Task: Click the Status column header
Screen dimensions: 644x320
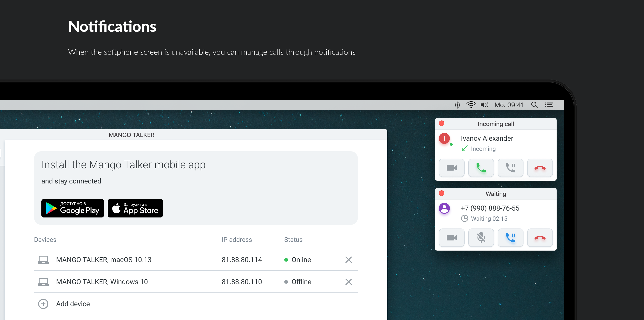Action: 293,240
